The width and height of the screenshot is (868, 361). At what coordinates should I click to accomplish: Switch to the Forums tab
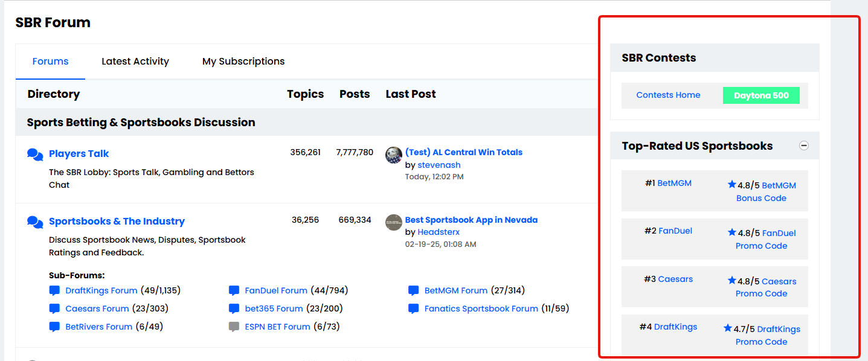(x=50, y=62)
